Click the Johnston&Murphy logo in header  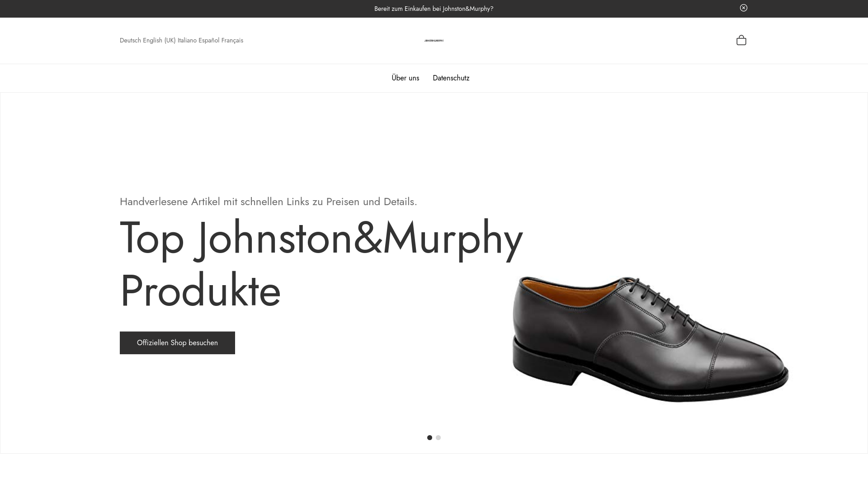[x=434, y=41]
